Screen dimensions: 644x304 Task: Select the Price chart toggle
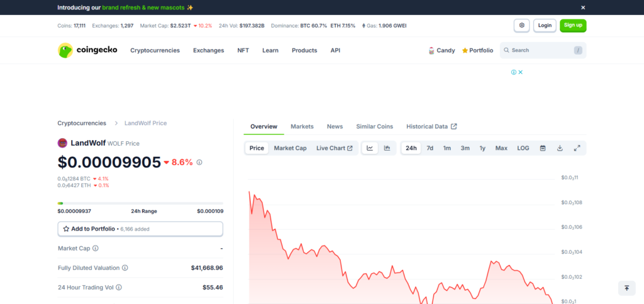tap(257, 148)
